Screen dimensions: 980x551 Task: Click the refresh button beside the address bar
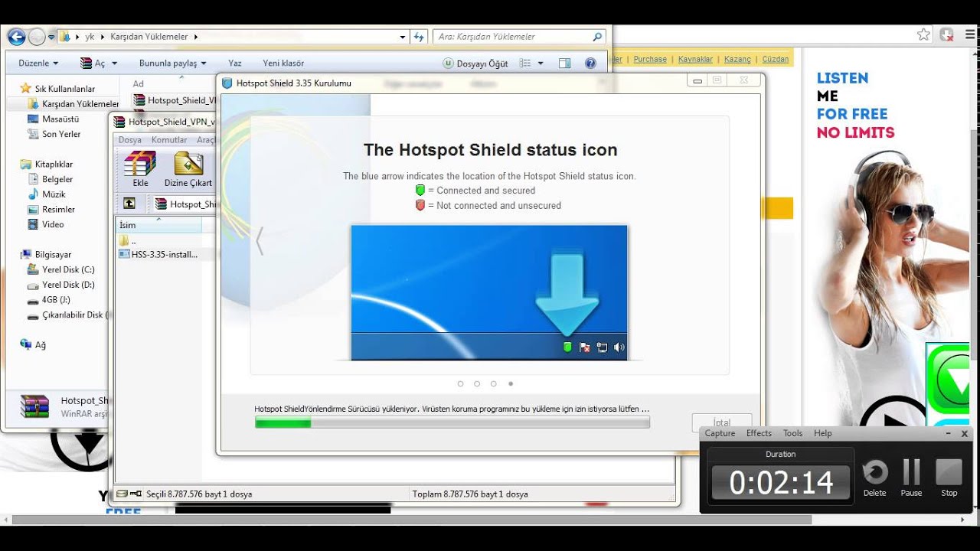[419, 36]
